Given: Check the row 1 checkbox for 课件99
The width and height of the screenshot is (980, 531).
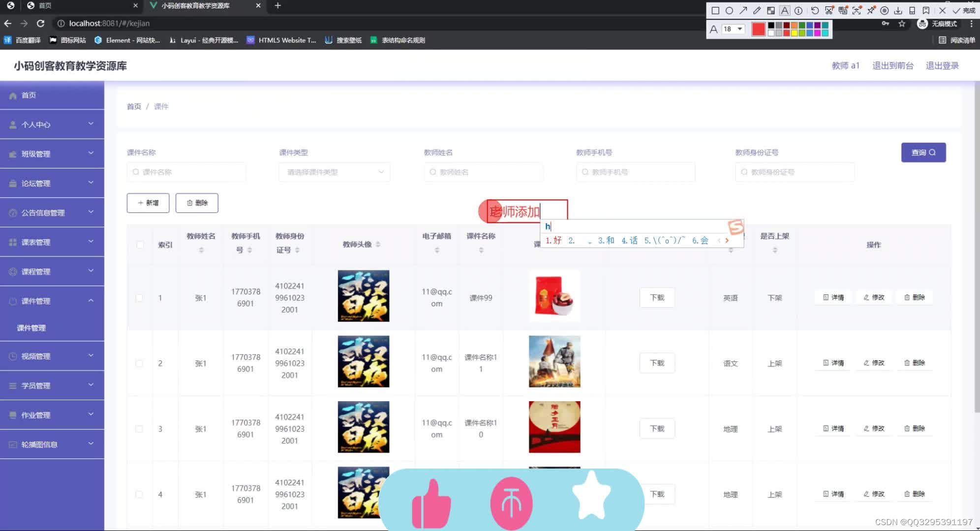Looking at the screenshot, I should point(139,298).
